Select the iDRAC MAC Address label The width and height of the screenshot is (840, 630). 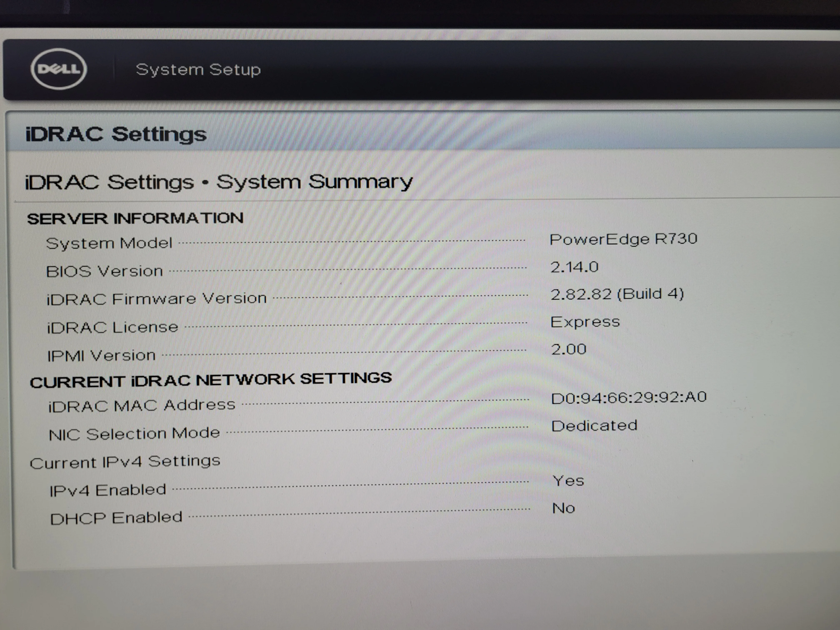[142, 406]
